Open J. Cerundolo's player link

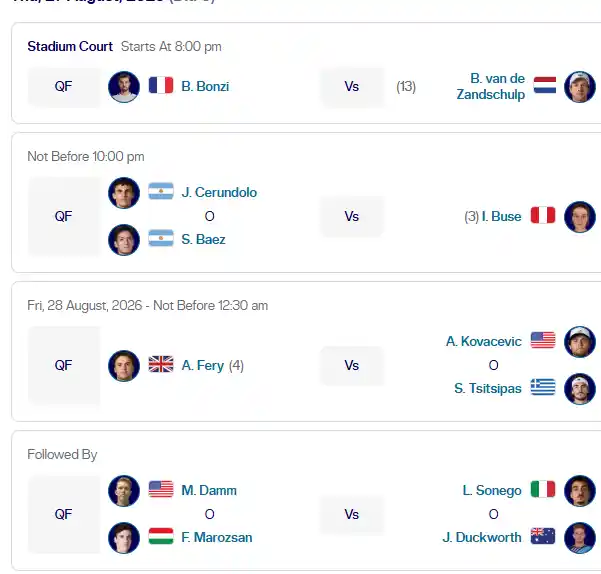point(219,192)
